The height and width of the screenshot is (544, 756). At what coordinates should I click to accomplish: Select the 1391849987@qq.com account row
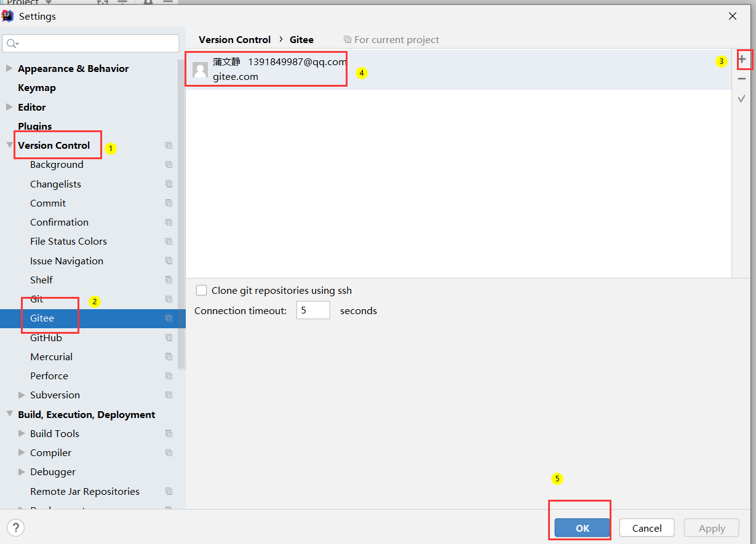(x=458, y=69)
